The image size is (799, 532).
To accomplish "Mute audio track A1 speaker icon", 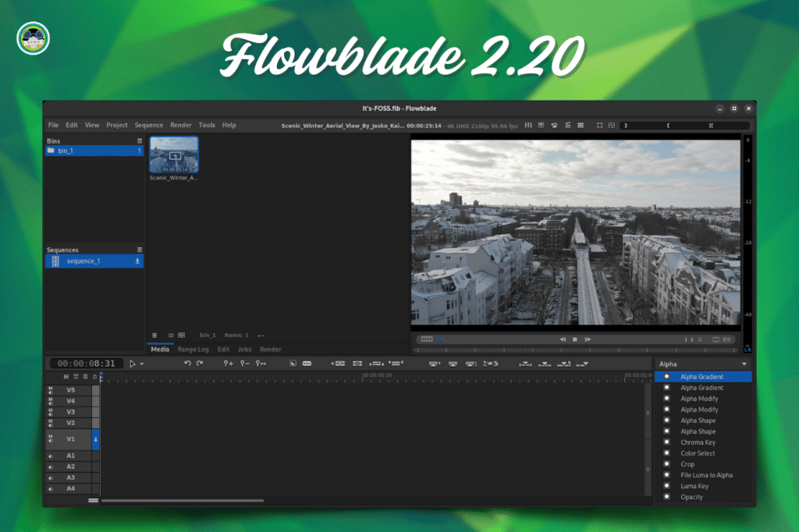I will [x=51, y=456].
